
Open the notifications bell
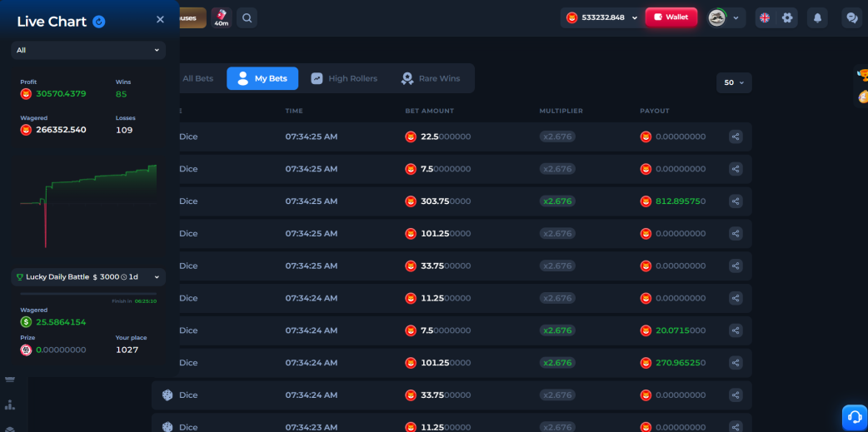[x=817, y=17]
